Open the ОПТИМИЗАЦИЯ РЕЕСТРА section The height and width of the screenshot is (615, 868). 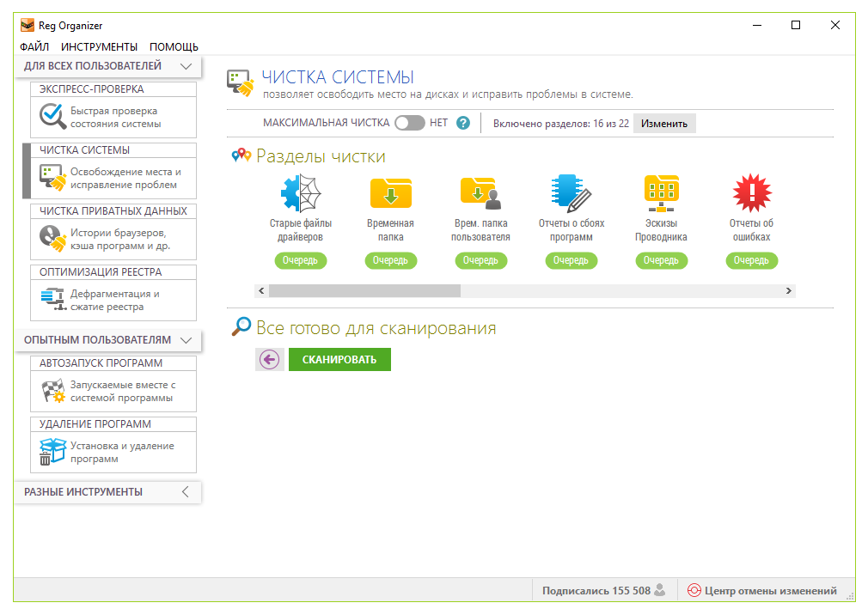113,293
